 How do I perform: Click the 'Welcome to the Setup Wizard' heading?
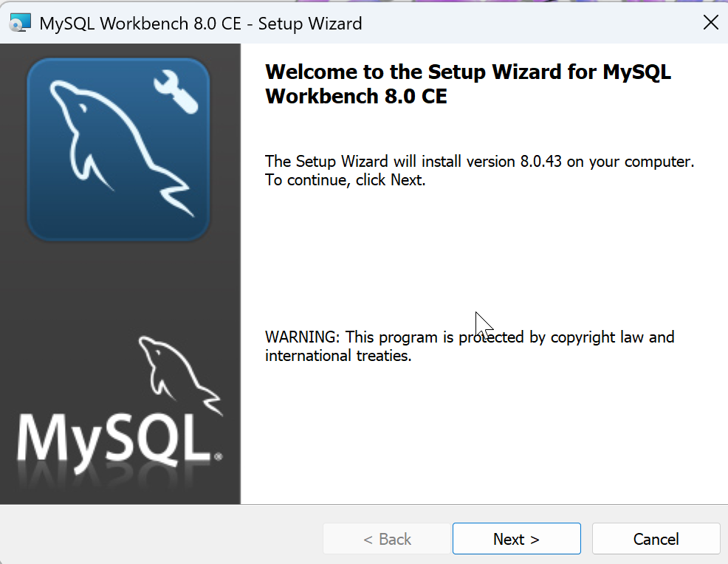tap(467, 72)
